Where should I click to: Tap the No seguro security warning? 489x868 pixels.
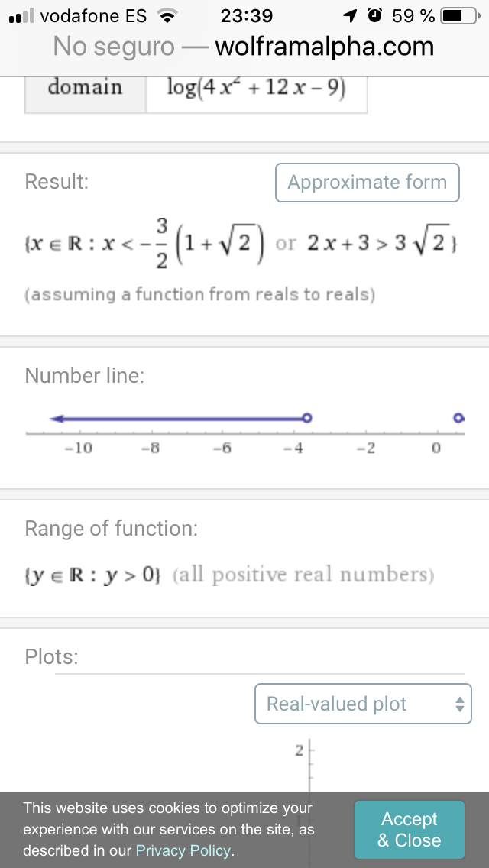(x=114, y=47)
